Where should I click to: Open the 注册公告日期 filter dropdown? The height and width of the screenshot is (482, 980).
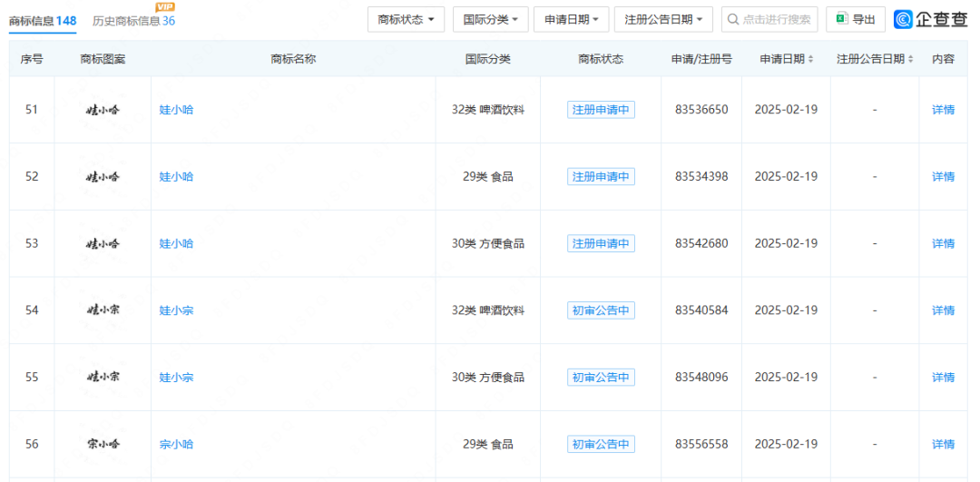663,19
